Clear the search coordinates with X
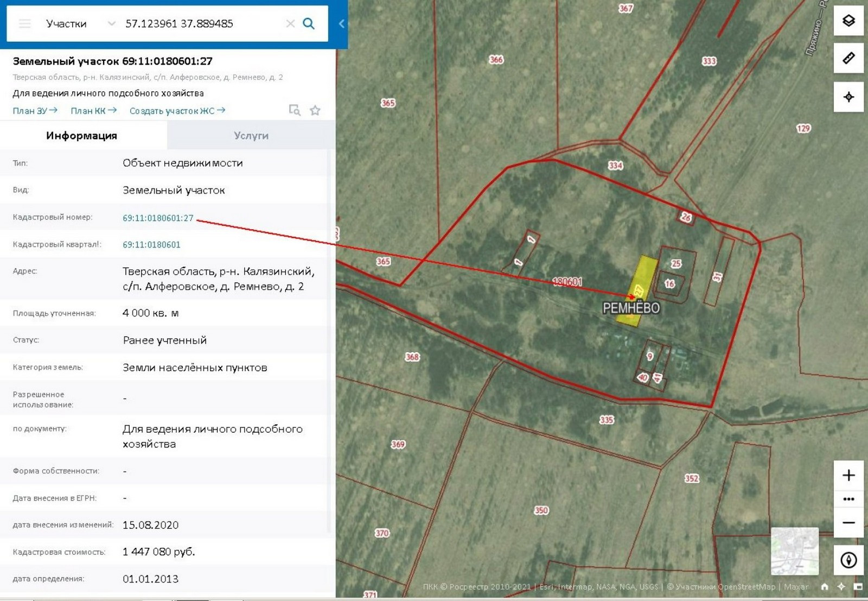The width and height of the screenshot is (868, 601). pyautogui.click(x=290, y=24)
